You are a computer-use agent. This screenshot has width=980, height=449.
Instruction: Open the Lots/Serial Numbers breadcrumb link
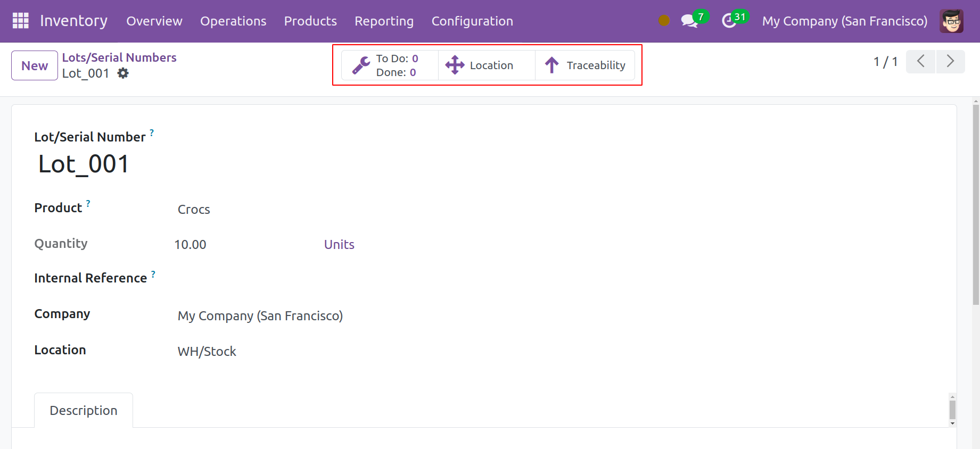(119, 57)
